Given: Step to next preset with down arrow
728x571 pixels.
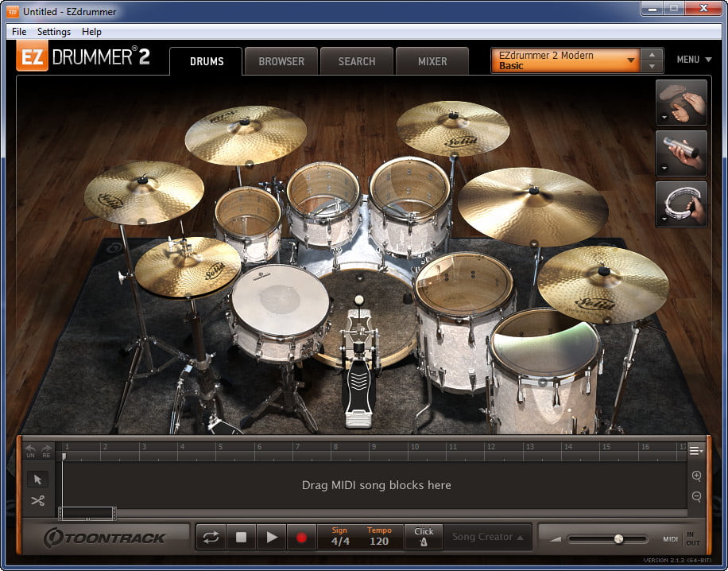Looking at the screenshot, I should point(652,67).
